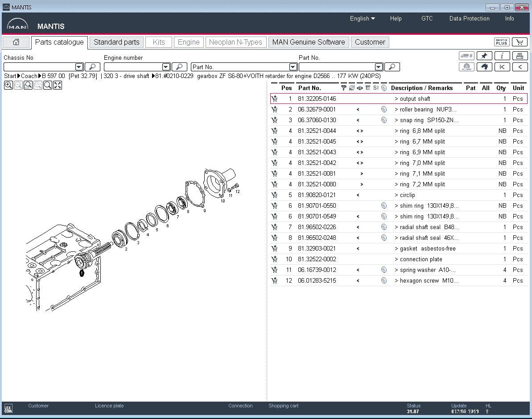Click the plain magnifier zoom tool

(x=48, y=85)
